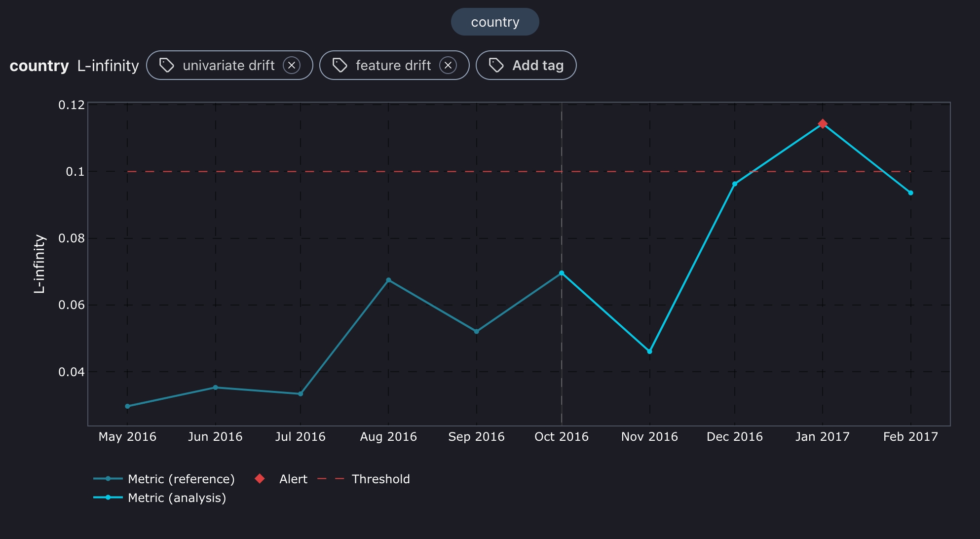
Task: Click the red alert diamond at Jan 2017
Action: [823, 124]
